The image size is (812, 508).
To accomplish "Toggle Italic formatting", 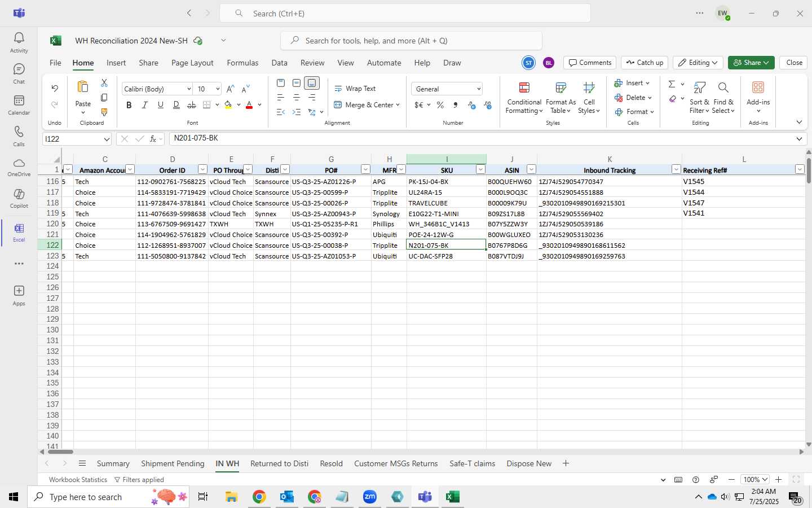I will (x=145, y=105).
